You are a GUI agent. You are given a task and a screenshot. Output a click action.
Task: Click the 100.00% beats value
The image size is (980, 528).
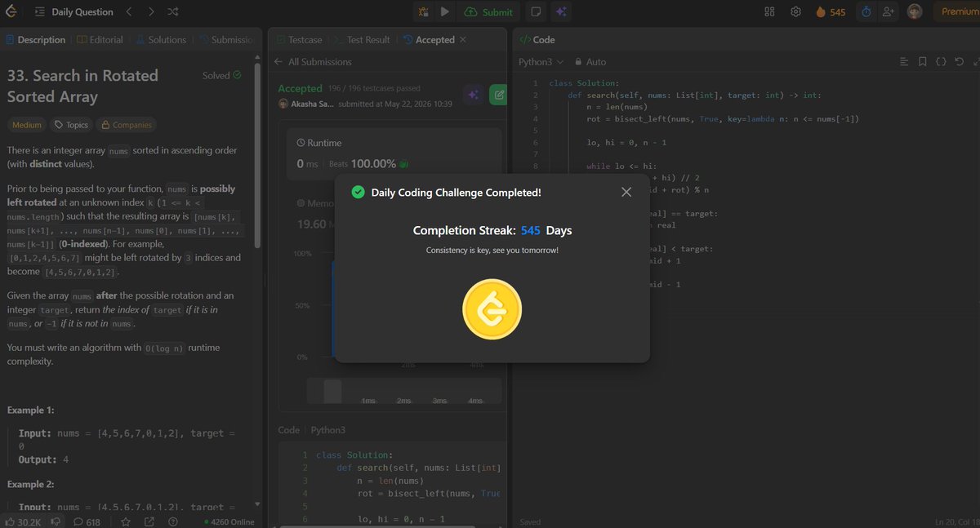point(373,163)
